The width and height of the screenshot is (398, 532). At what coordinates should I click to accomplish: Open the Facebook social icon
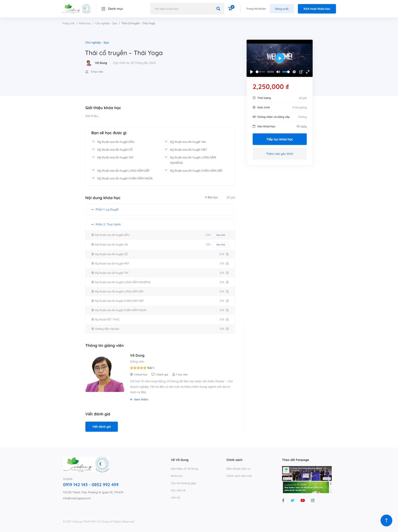point(283,500)
